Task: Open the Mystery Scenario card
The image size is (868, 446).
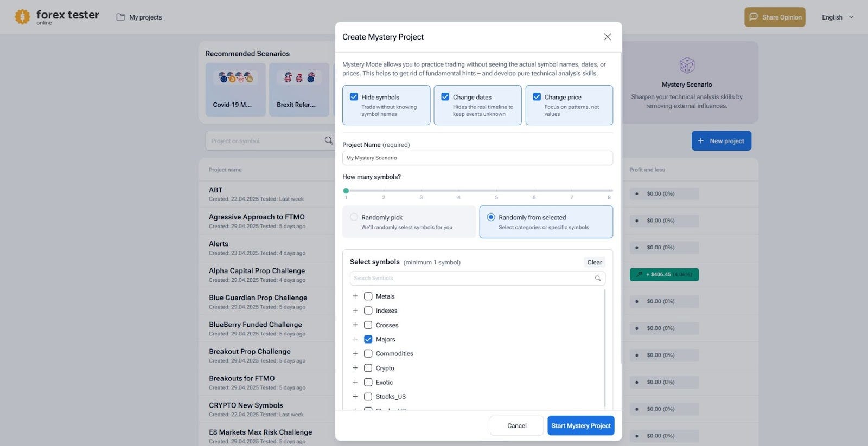Action: pos(687,82)
